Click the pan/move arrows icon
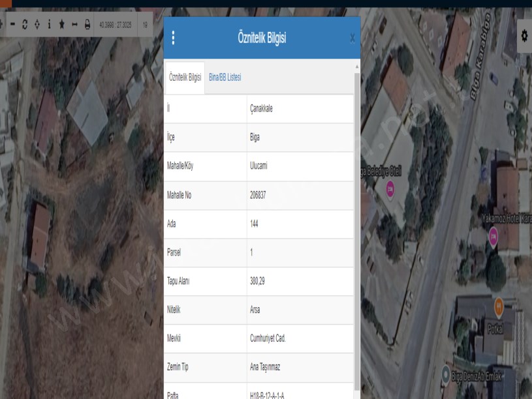The height and width of the screenshot is (399, 532). pyautogui.click(x=37, y=24)
